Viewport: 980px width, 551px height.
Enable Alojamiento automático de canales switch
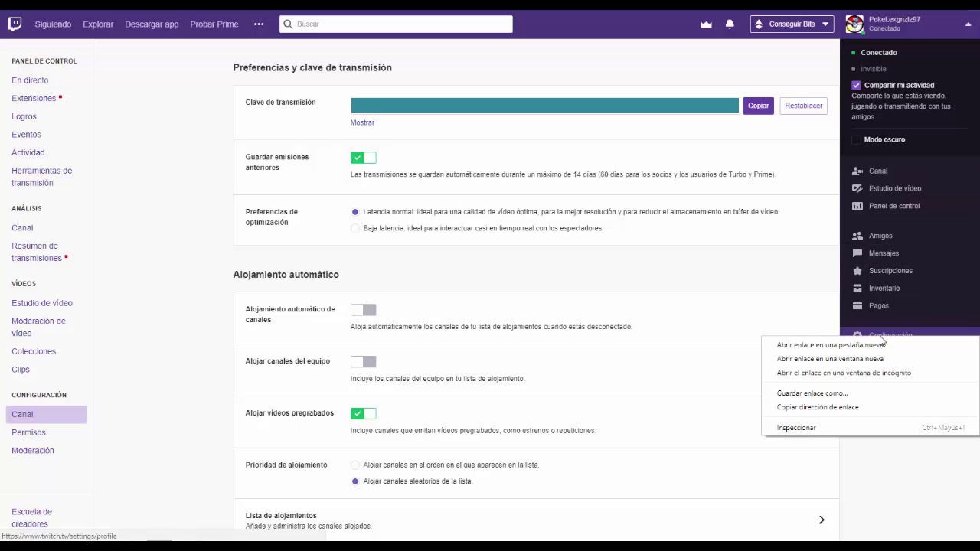tap(363, 310)
